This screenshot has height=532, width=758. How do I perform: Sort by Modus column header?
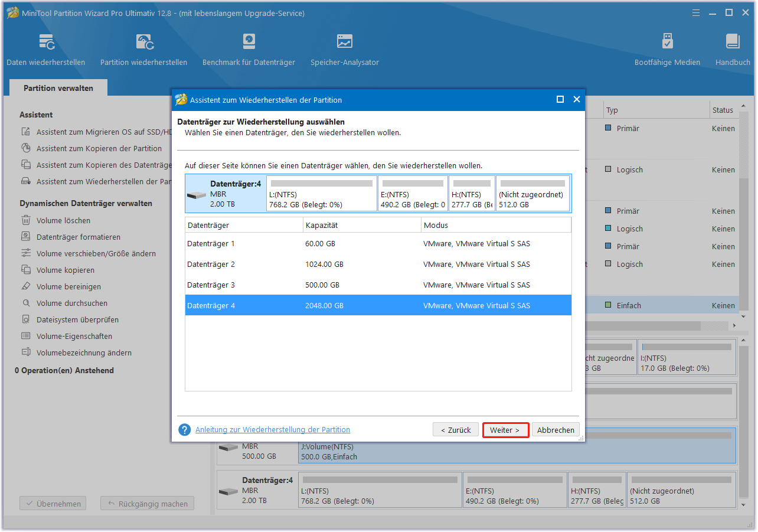click(496, 225)
